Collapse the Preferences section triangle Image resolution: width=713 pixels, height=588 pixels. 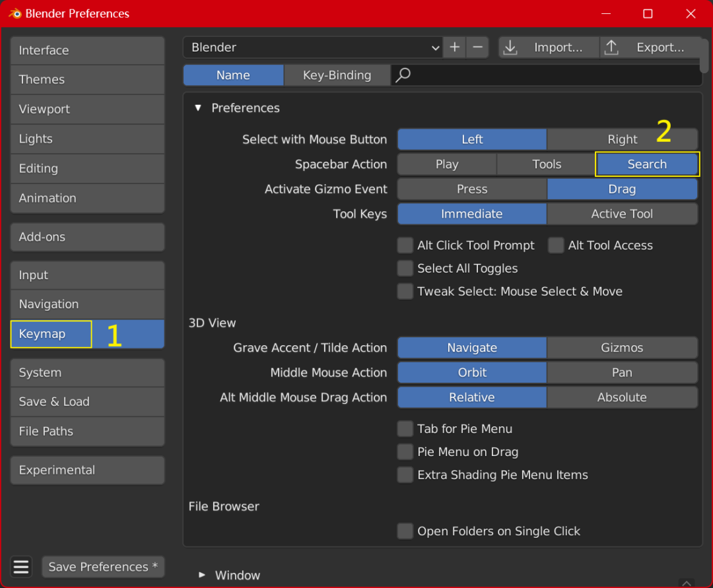pos(198,108)
